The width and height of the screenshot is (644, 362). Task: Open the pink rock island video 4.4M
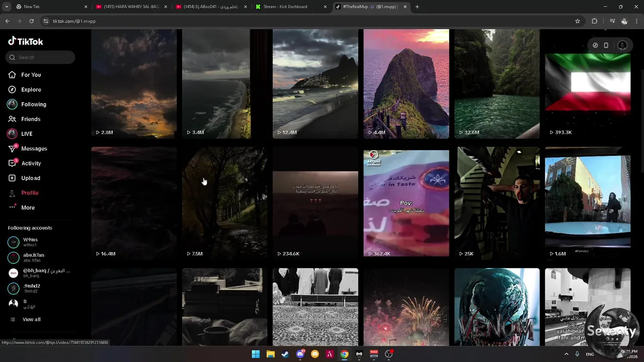click(x=406, y=83)
